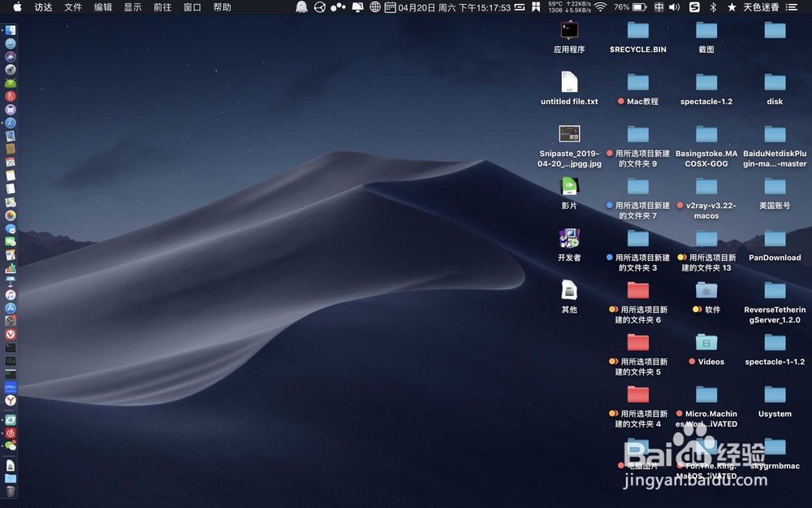Open battery status showing 76%

630,7
